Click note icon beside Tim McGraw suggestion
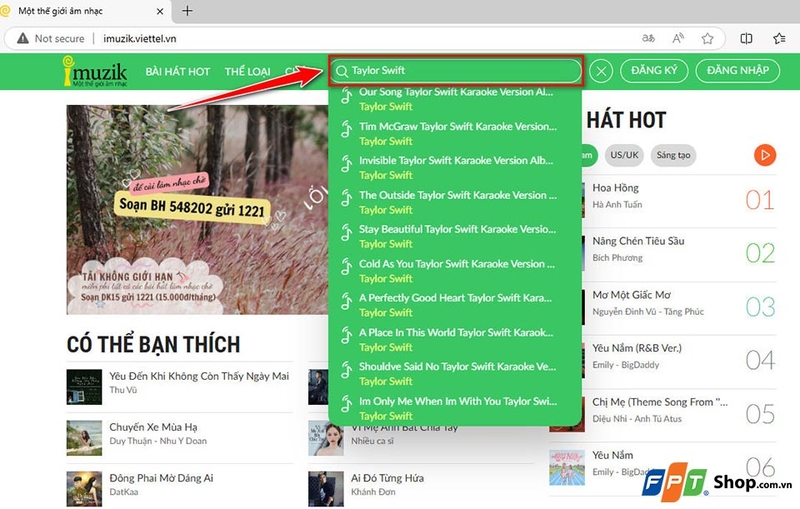The width and height of the screenshot is (800, 509). [346, 129]
